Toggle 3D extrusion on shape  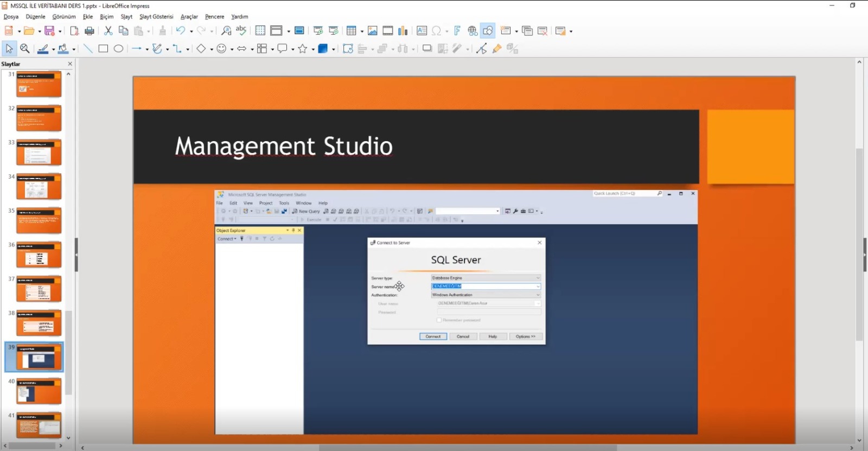[x=512, y=49]
